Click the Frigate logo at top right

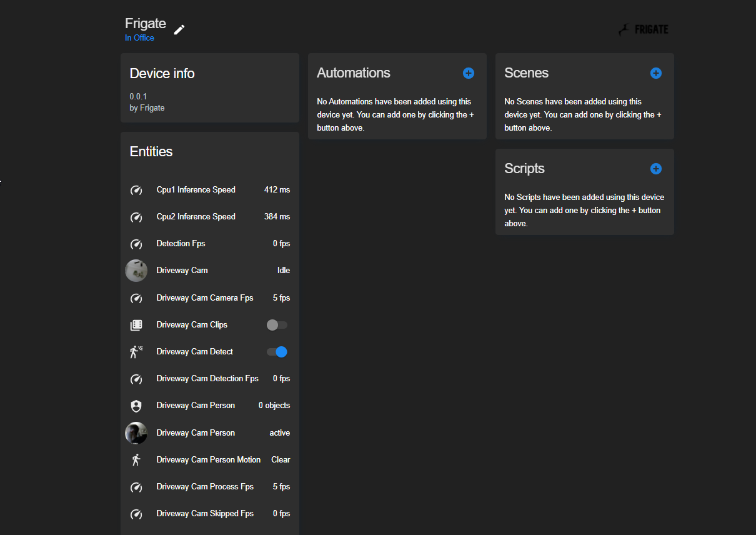tap(644, 29)
